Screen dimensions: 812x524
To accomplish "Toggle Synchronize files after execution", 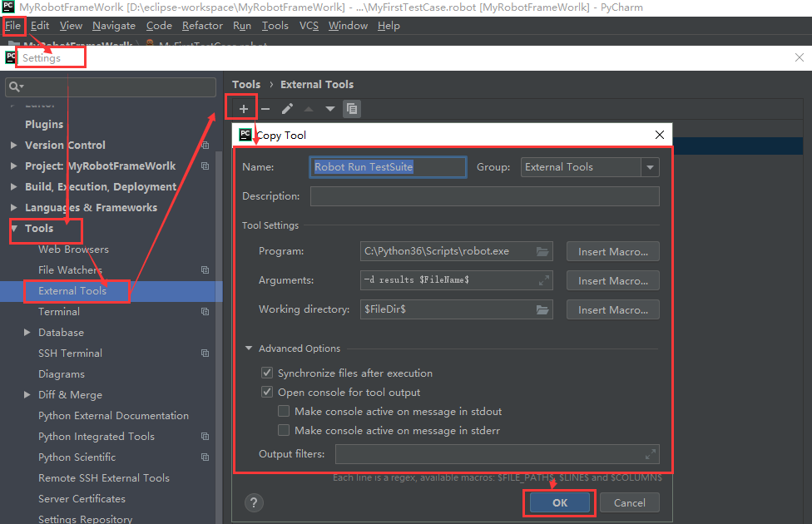I will 267,373.
